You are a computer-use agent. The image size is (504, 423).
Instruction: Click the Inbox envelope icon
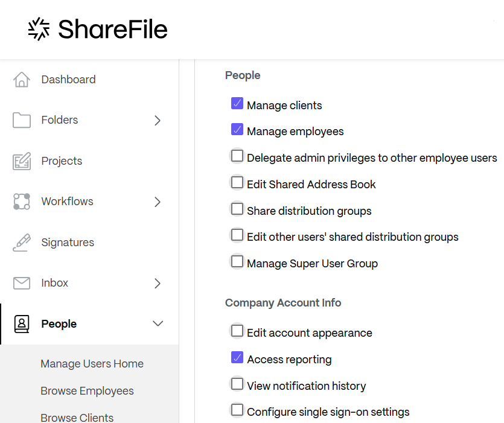(x=21, y=282)
